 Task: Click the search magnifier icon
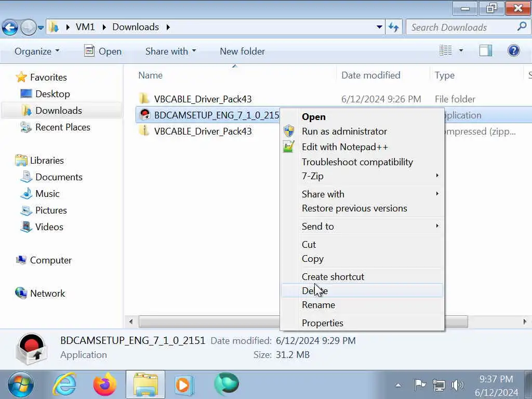[x=522, y=26]
